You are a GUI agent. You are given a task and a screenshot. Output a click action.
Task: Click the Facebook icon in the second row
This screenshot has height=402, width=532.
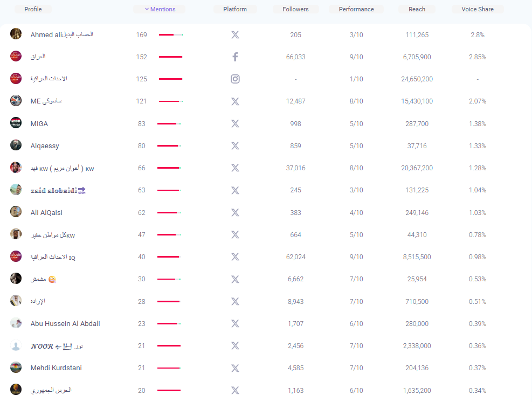pos(235,57)
